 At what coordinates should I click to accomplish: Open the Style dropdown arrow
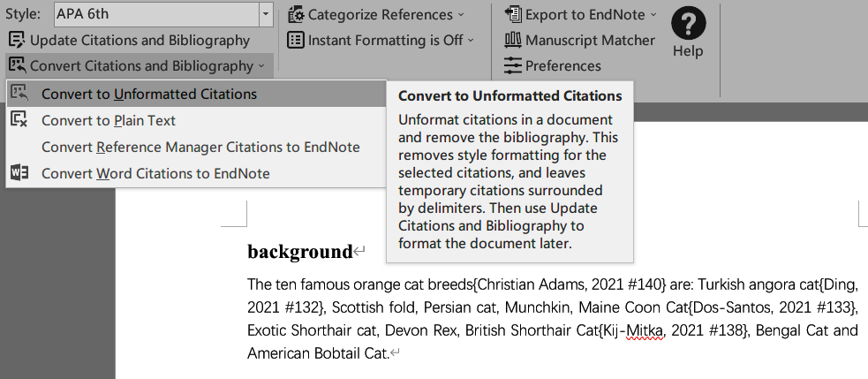tap(267, 14)
